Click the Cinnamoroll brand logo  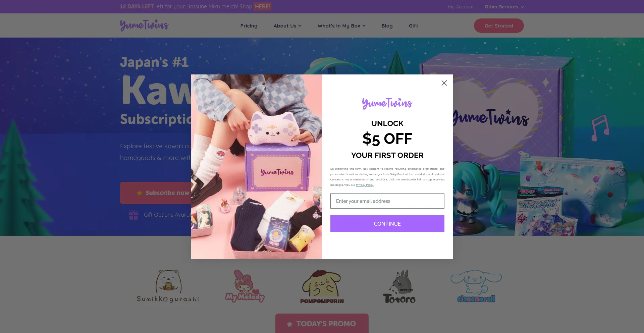pyautogui.click(x=476, y=286)
